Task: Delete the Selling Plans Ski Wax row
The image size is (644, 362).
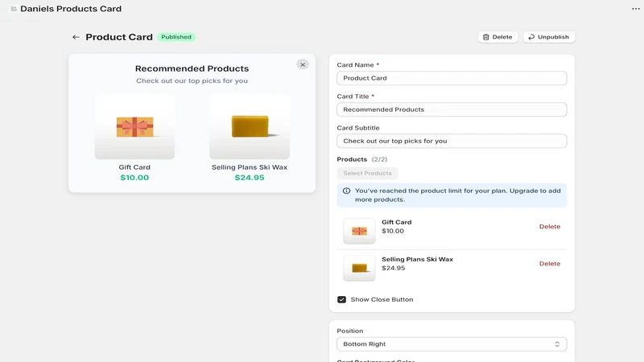Action: 550,264
